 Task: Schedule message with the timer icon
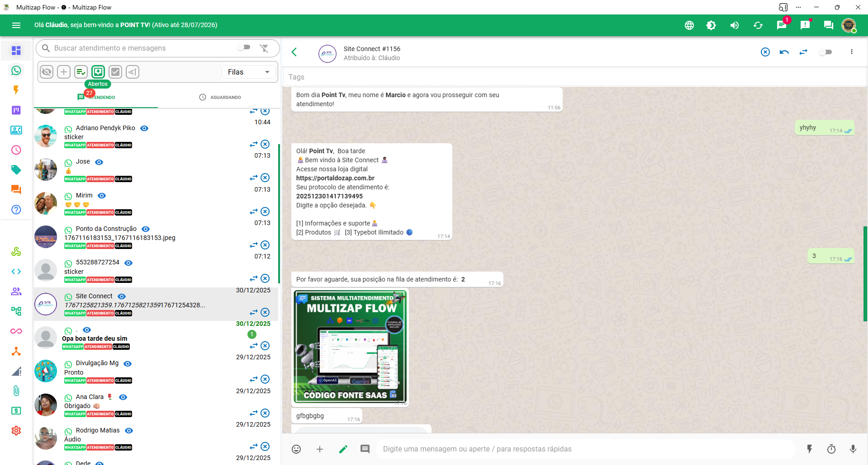[831, 449]
